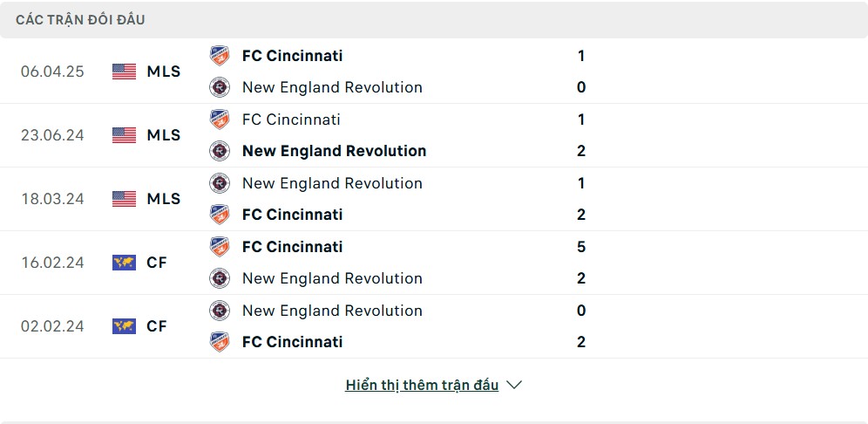The width and height of the screenshot is (868, 424).
Task: Click FC Cincinnati crest in 06.04.25 match
Action: (220, 56)
